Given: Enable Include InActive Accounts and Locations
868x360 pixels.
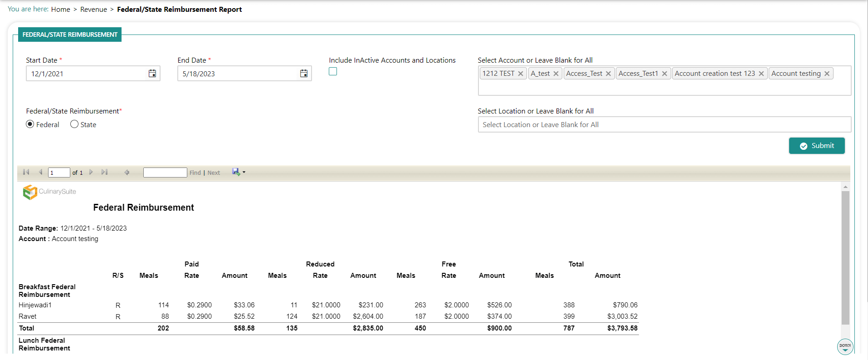Looking at the screenshot, I should [x=333, y=71].
